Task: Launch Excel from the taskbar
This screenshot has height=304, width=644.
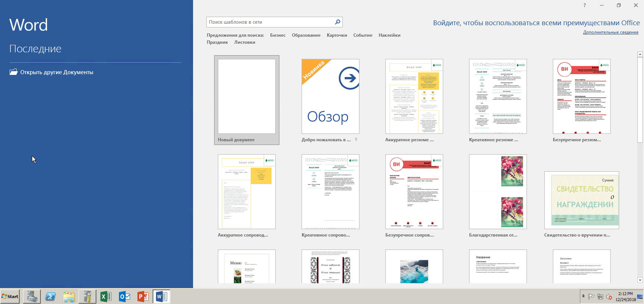Action: (106, 297)
